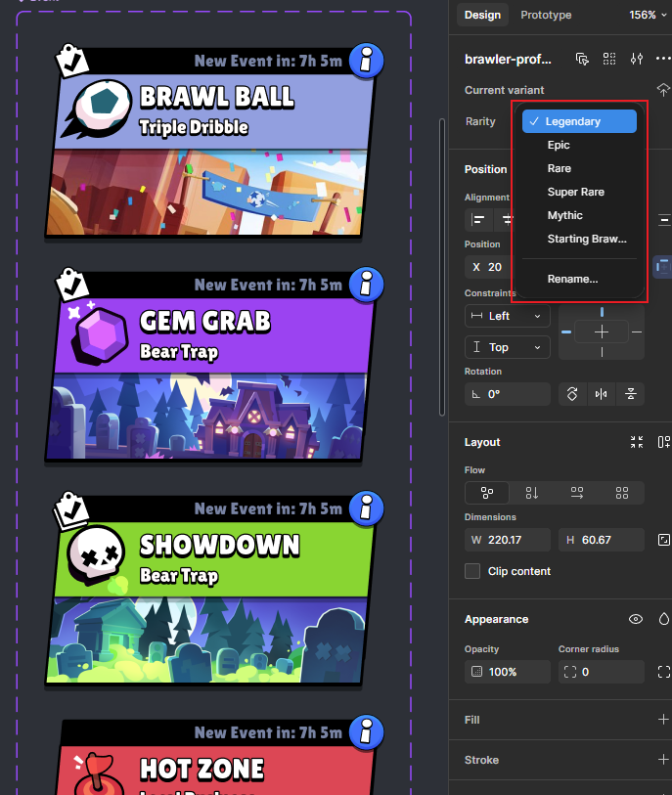Enable the Clip content checkbox
Viewport: 672px width, 795px height.
472,571
